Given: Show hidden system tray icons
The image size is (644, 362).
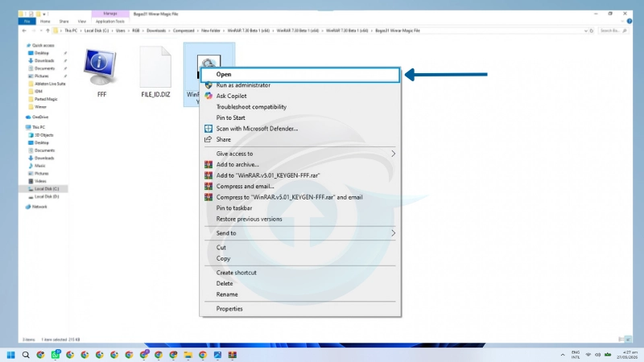Looking at the screenshot, I should (x=562, y=355).
